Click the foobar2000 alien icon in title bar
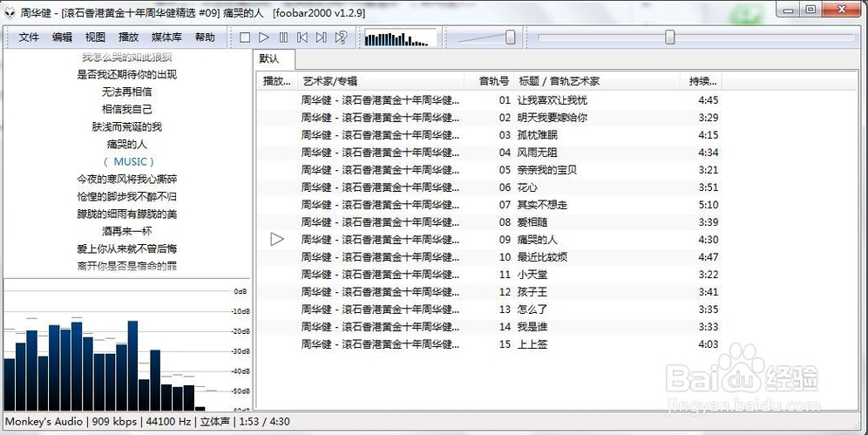 [10, 13]
